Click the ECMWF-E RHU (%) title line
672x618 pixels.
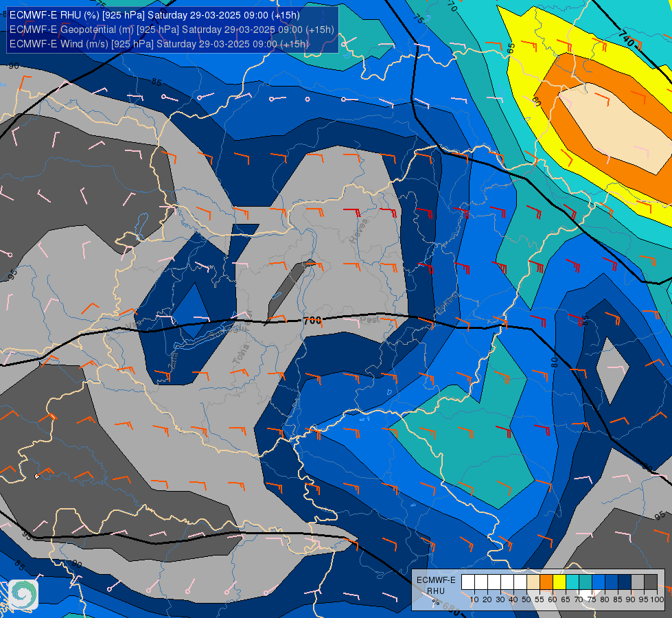154,15
